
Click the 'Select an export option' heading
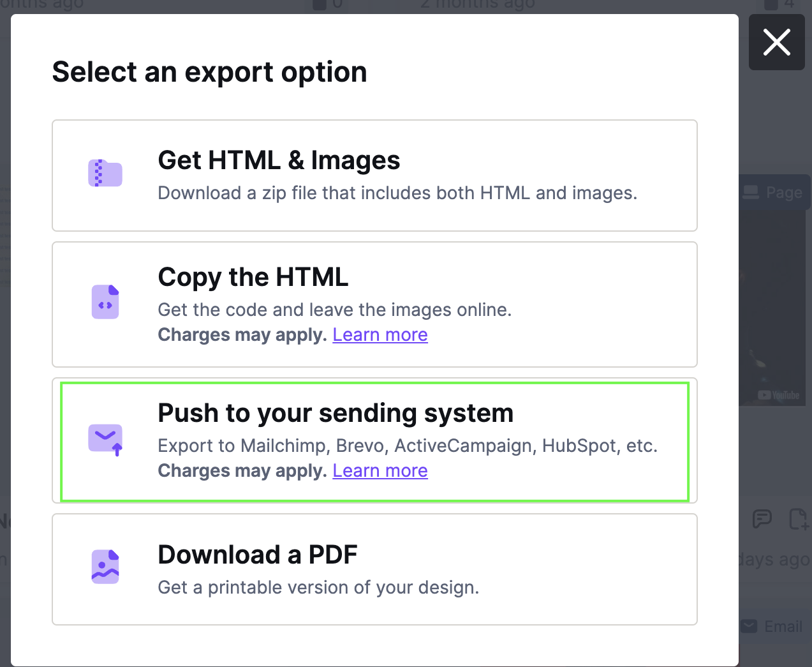pos(210,71)
